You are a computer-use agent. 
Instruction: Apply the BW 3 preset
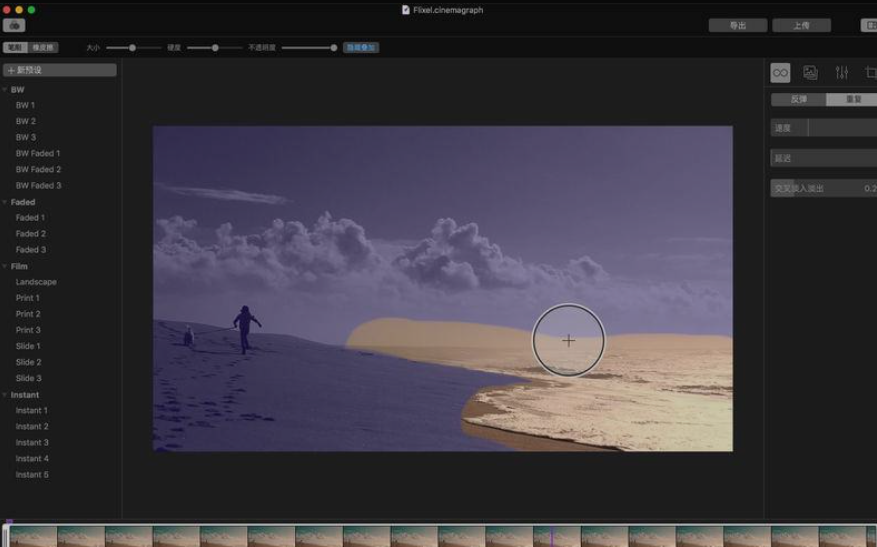coord(26,138)
